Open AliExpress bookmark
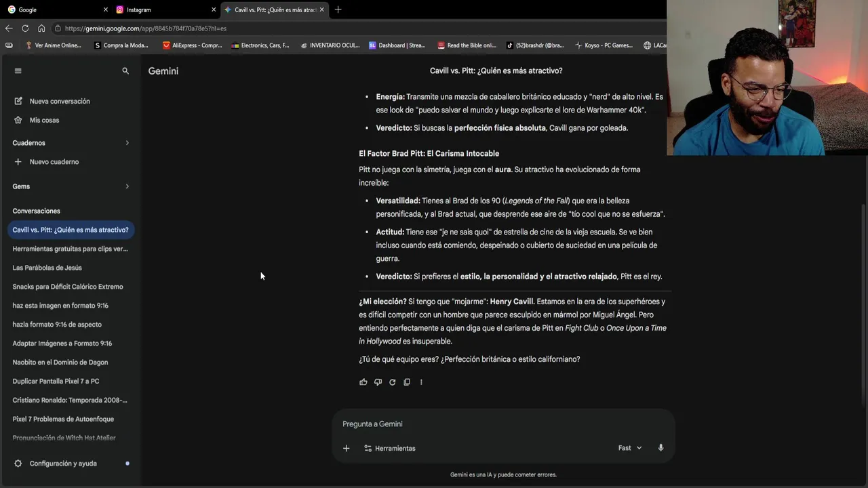 click(193, 45)
